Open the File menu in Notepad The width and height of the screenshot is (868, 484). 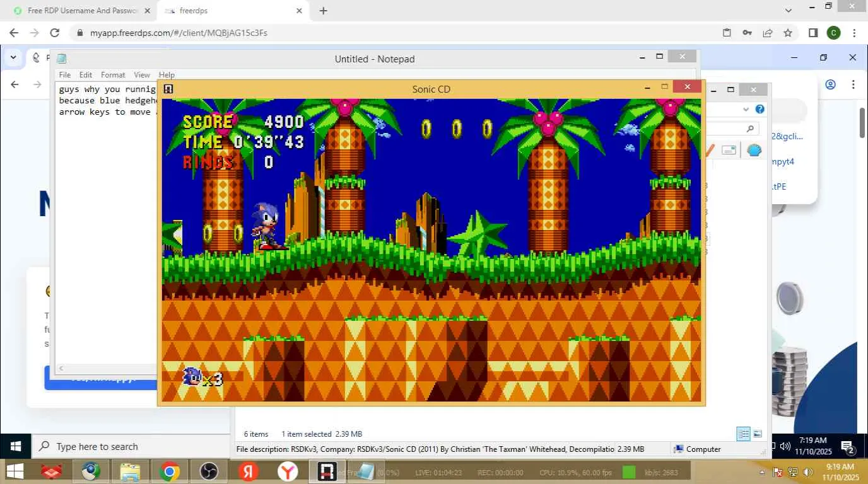pyautogui.click(x=65, y=74)
